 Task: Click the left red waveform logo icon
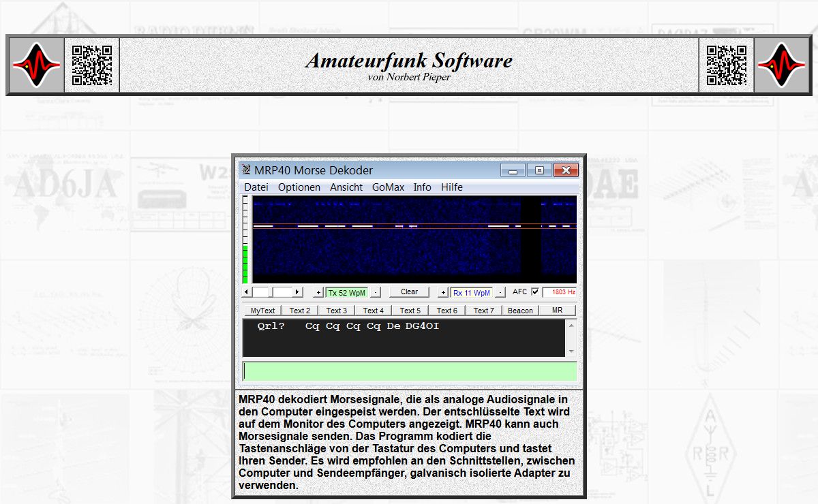tap(36, 65)
